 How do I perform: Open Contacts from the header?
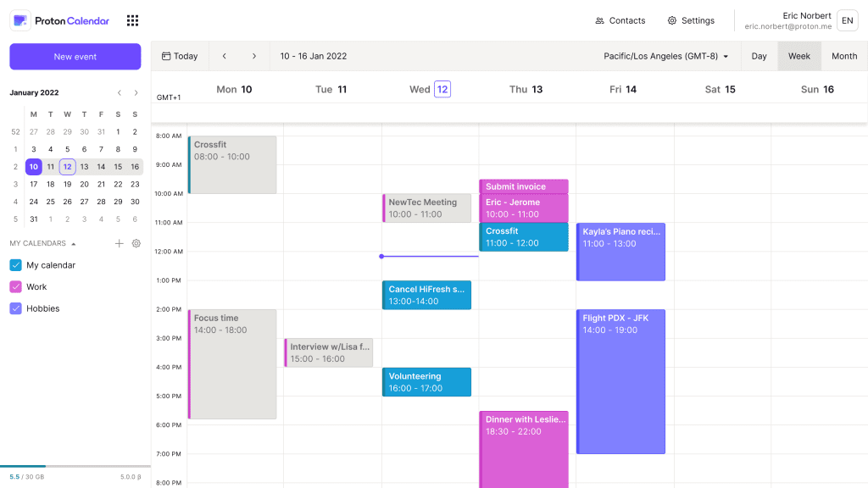tap(620, 20)
